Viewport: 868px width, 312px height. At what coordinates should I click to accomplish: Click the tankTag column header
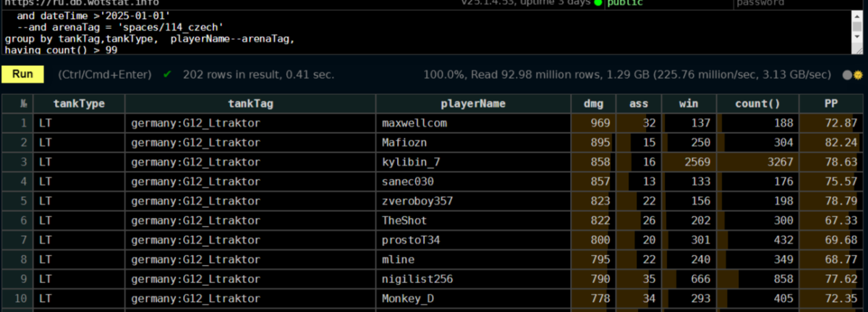(x=250, y=104)
